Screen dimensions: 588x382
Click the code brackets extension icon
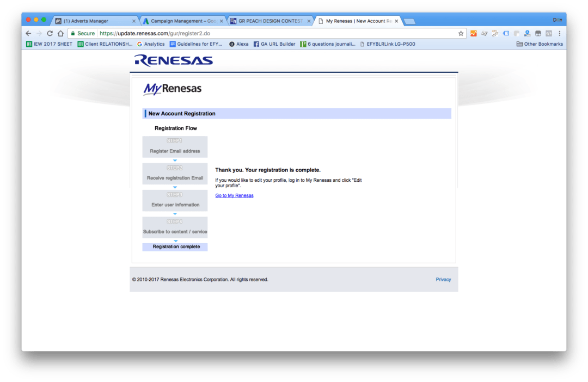(x=549, y=33)
